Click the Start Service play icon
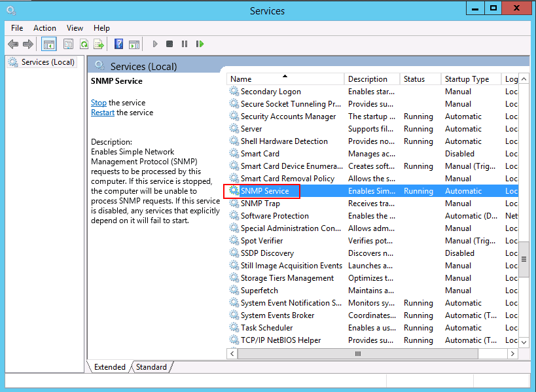 coord(155,44)
